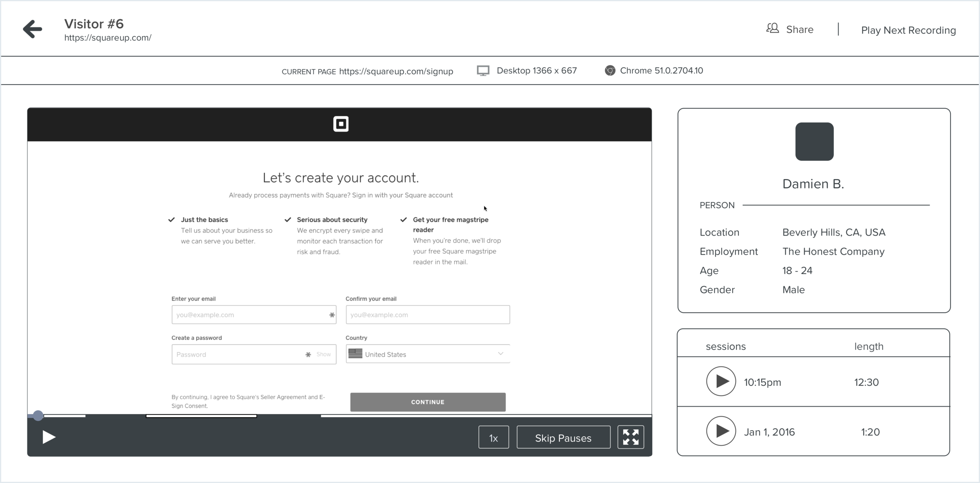Screen dimensions: 980x483
Task: Click the Share people icon
Action: click(x=773, y=29)
